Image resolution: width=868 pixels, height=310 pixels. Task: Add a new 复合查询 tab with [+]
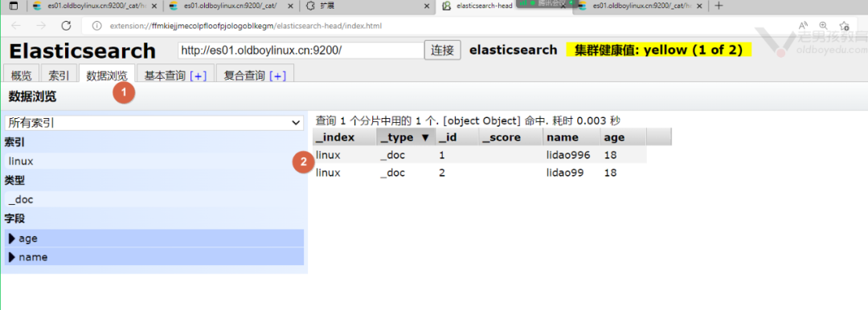tap(277, 75)
